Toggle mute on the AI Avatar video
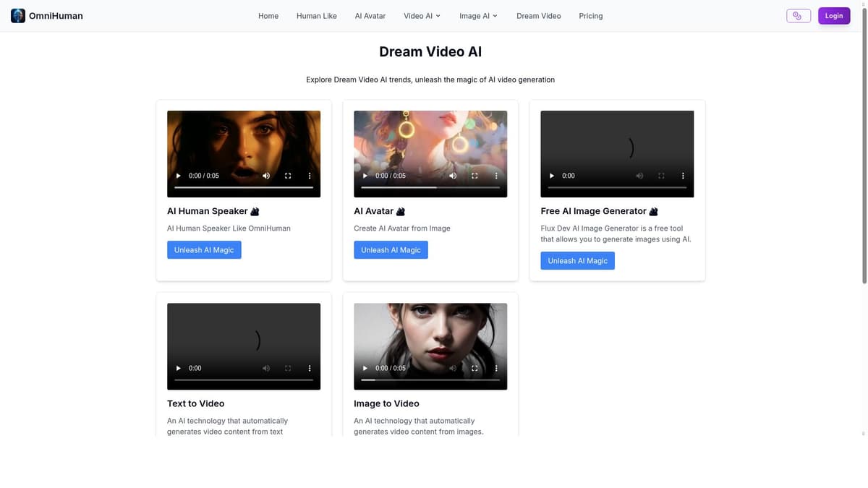This screenshot has height=488, width=868. (x=453, y=176)
